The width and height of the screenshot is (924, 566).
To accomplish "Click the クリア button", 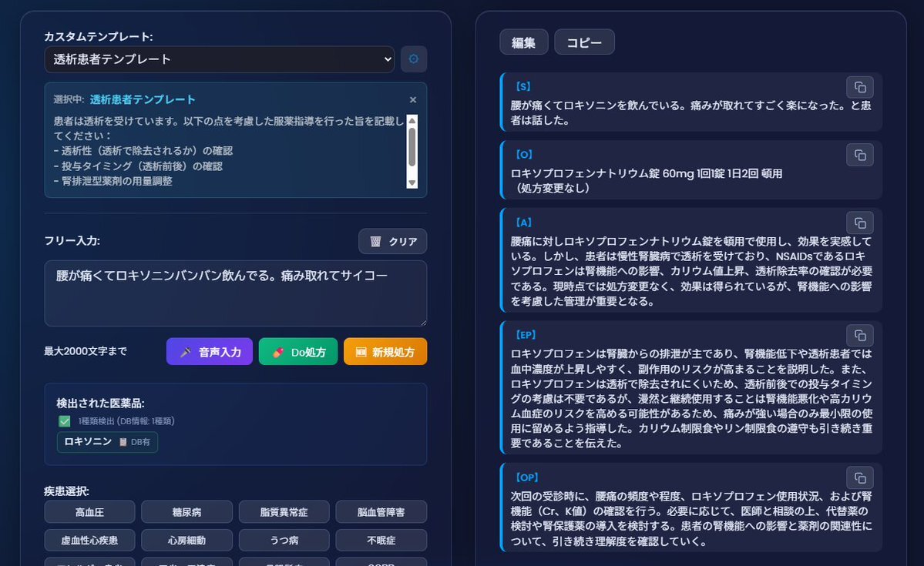I will coord(392,242).
